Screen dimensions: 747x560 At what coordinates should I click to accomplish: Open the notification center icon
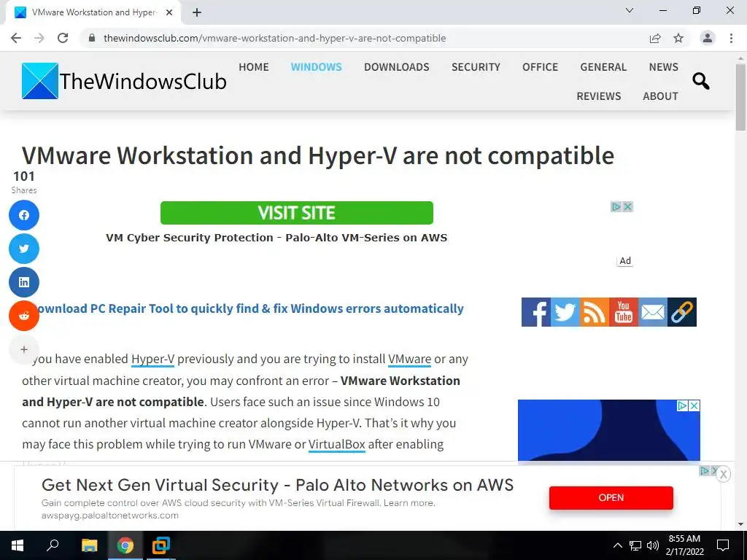point(723,545)
